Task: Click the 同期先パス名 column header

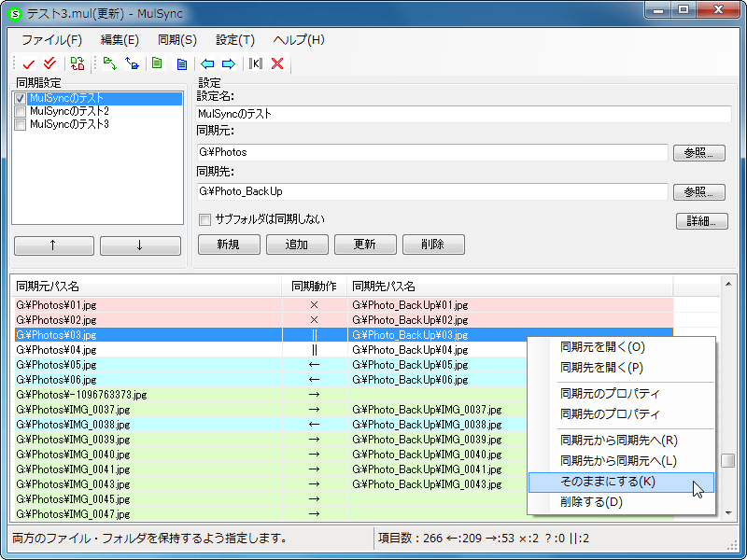Action: [x=510, y=287]
